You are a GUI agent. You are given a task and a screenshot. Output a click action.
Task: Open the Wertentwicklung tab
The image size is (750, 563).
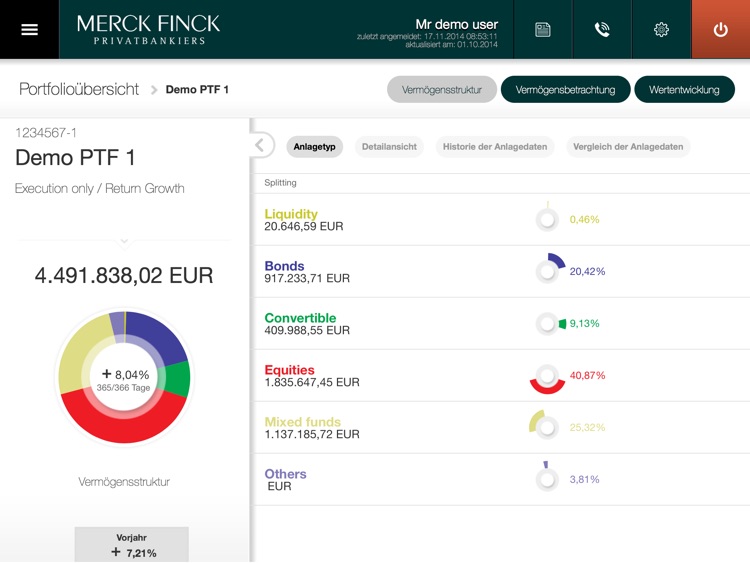click(x=684, y=90)
